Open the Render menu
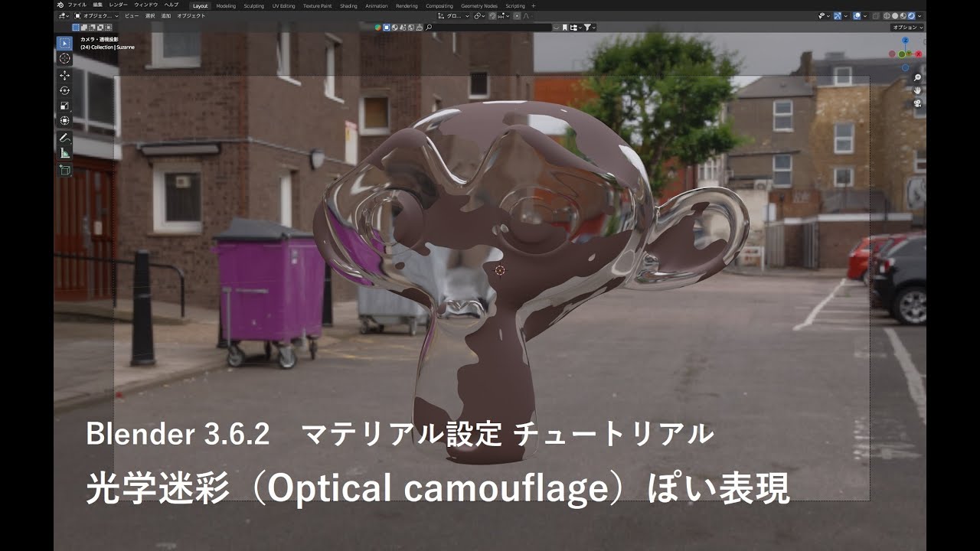This screenshot has height=551, width=980. 118,5
